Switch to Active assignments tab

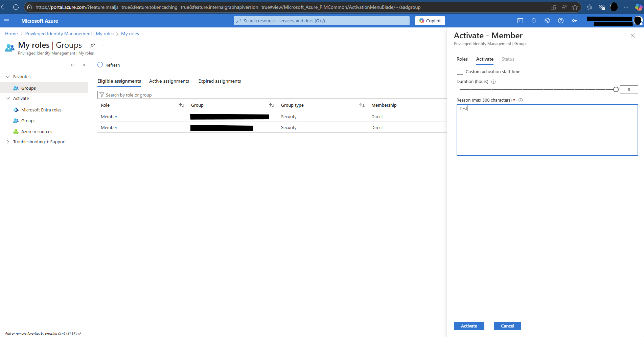pos(169,81)
